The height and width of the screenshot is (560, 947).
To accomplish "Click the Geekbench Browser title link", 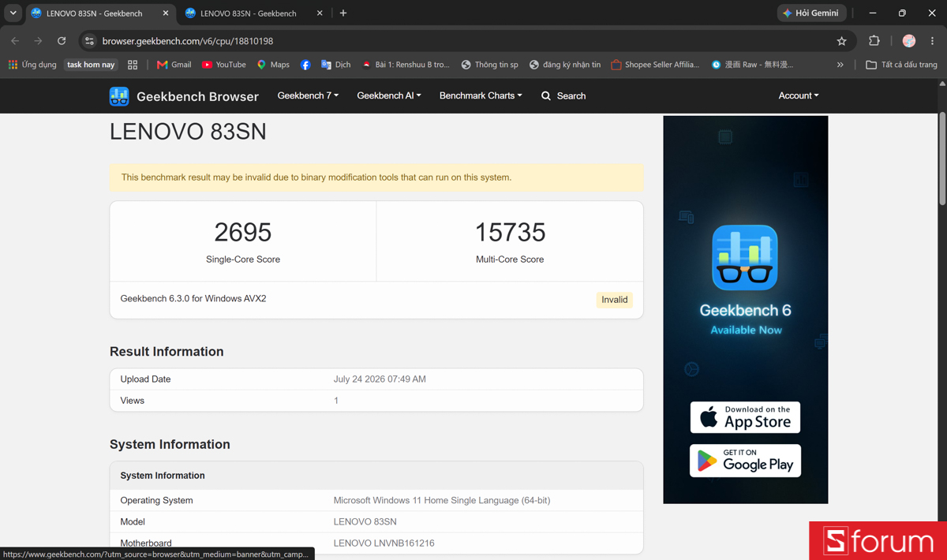I will [197, 96].
